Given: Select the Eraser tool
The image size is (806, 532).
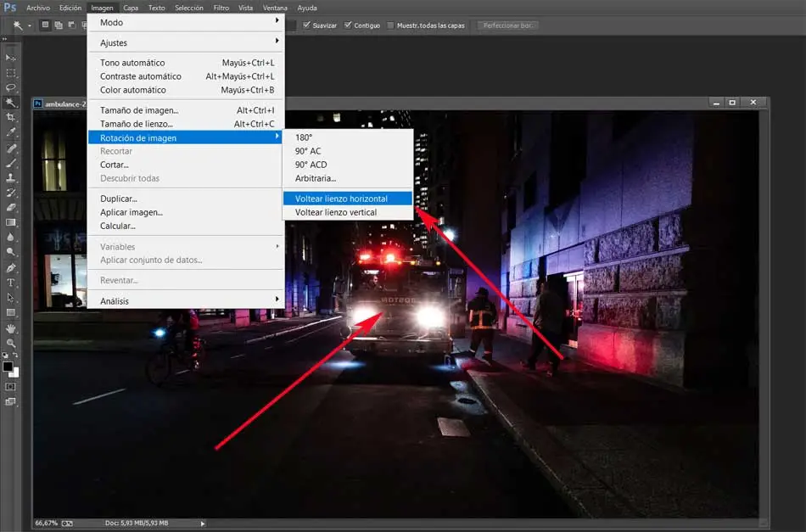Looking at the screenshot, I should 11,207.
